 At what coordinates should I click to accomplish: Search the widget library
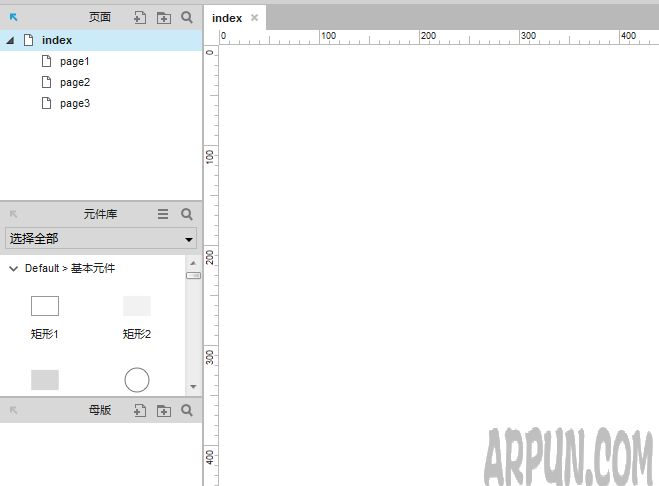pyautogui.click(x=187, y=214)
